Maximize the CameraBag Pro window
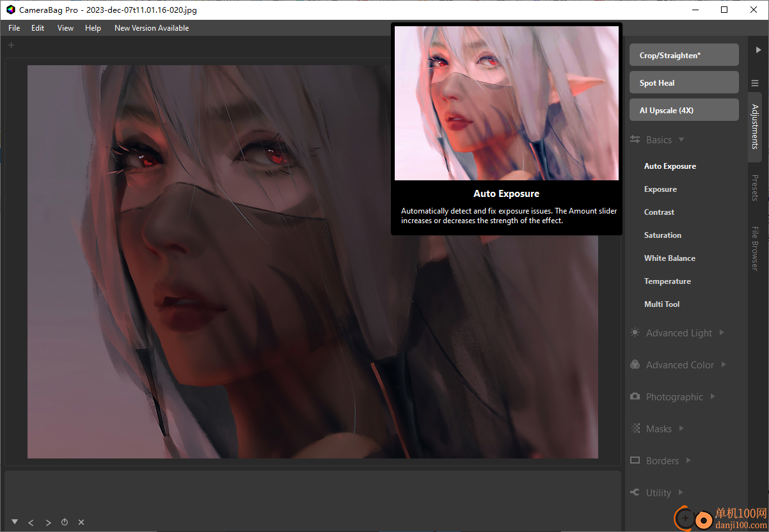769x532 pixels. pos(724,10)
